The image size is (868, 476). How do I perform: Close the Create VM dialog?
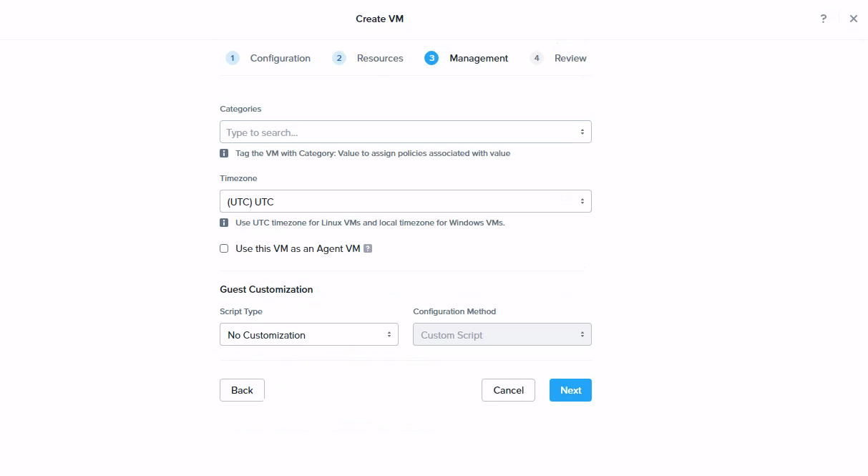pos(853,19)
